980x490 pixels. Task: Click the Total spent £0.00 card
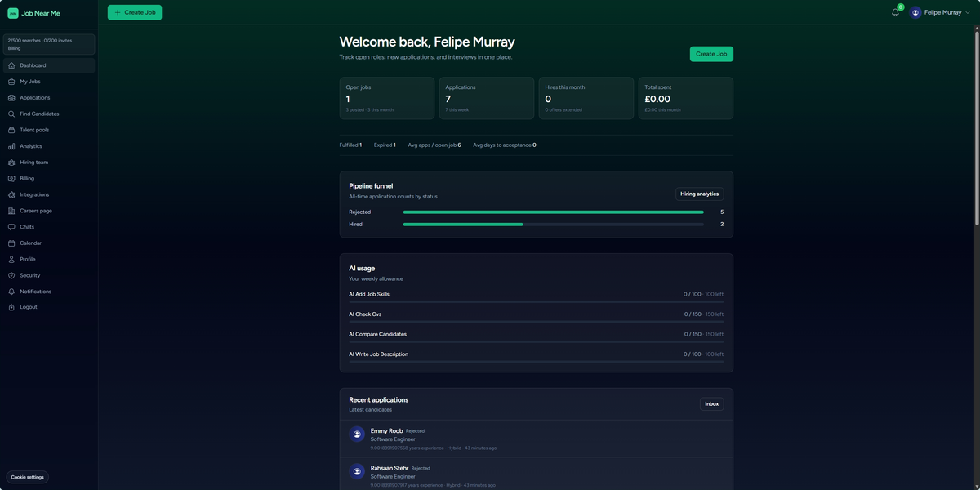pos(686,99)
